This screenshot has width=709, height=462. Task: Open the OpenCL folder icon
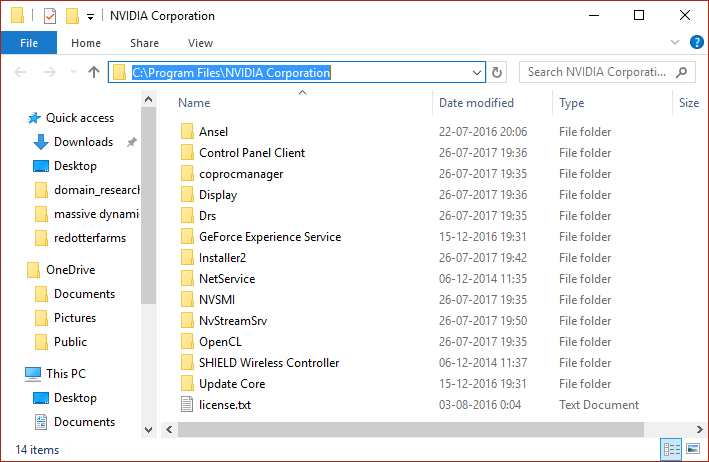click(186, 342)
